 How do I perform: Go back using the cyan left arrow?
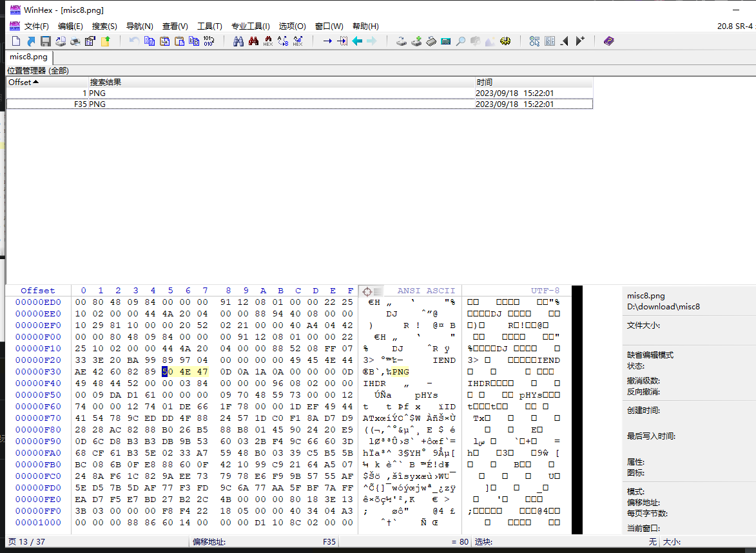coord(357,41)
